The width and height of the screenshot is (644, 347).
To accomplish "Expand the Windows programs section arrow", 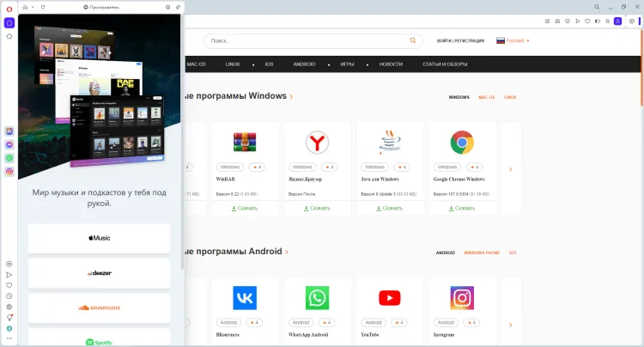I will (x=291, y=96).
